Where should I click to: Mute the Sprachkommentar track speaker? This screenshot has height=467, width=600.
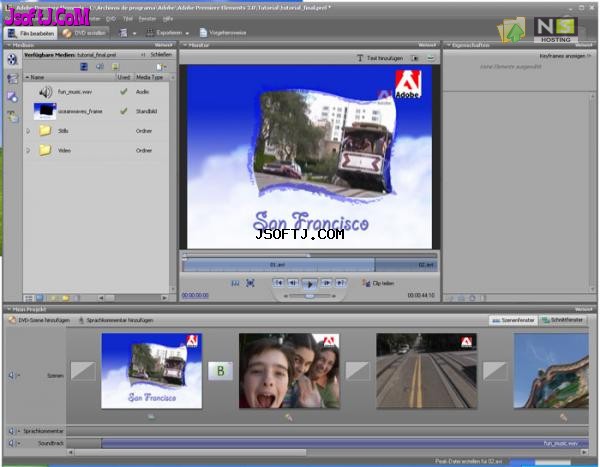pos(12,431)
